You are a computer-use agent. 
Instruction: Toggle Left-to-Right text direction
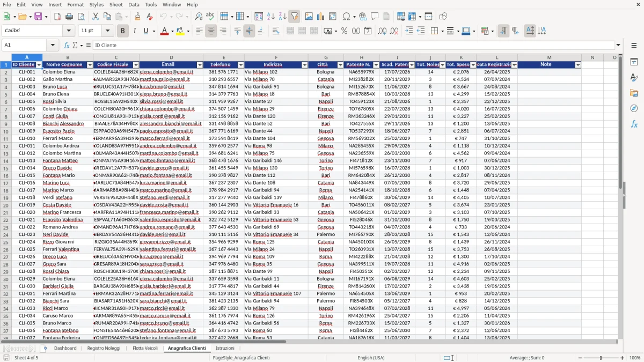tap(503, 31)
